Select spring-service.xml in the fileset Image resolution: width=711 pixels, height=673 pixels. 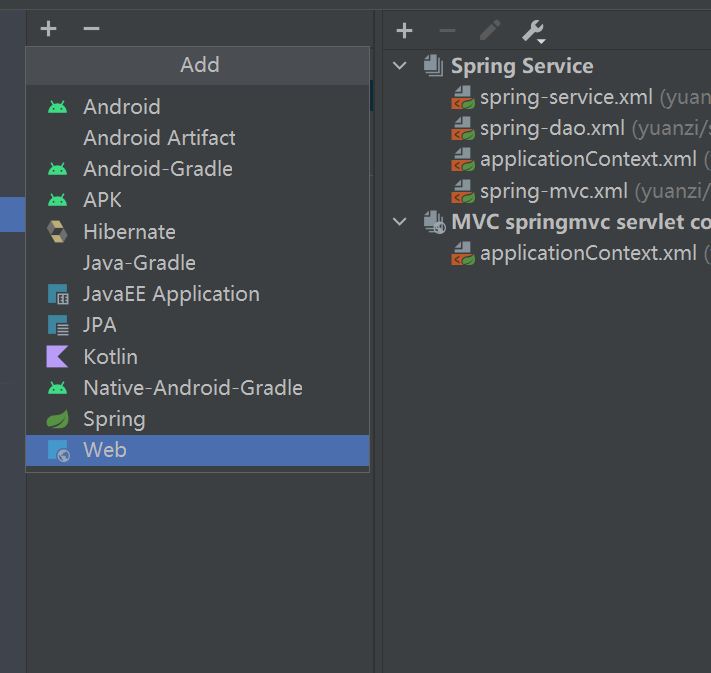(x=566, y=98)
